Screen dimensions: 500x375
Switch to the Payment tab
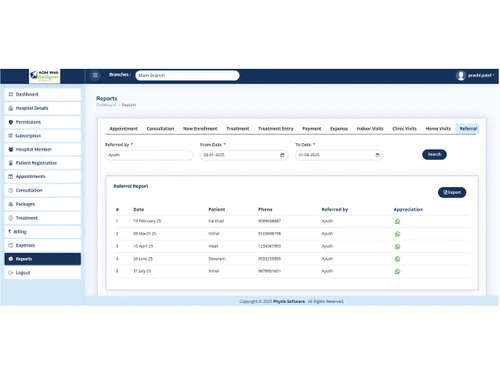point(312,129)
